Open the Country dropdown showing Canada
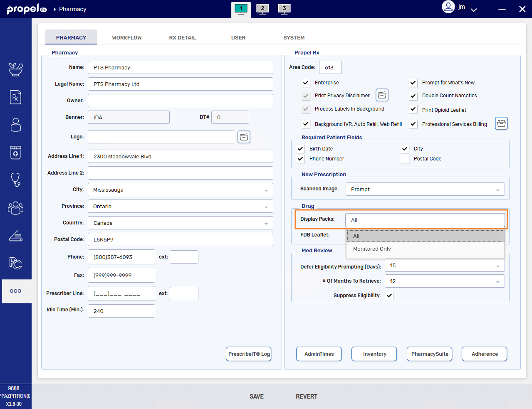 (181, 223)
